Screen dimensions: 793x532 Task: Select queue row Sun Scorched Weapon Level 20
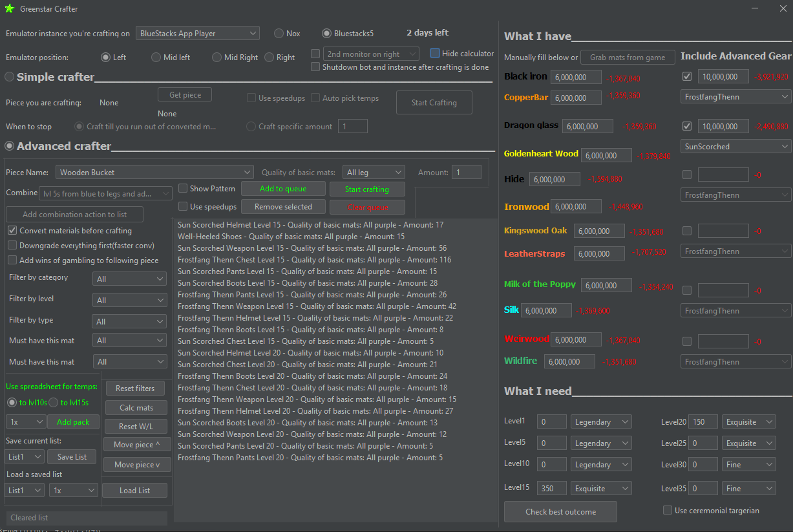click(312, 434)
